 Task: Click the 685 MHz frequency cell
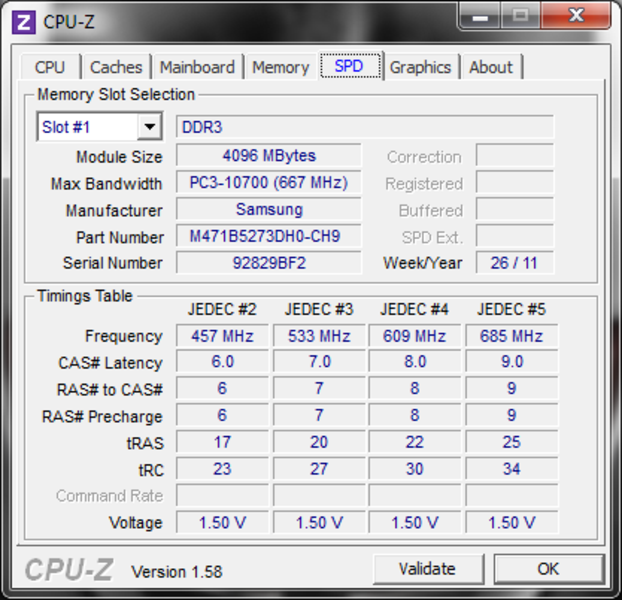[511, 336]
